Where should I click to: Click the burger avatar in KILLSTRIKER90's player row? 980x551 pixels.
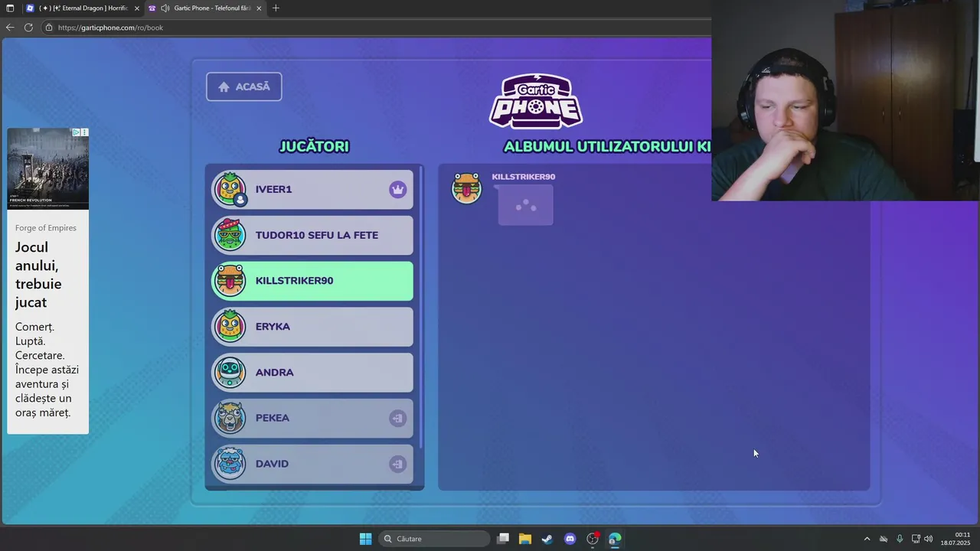[230, 280]
